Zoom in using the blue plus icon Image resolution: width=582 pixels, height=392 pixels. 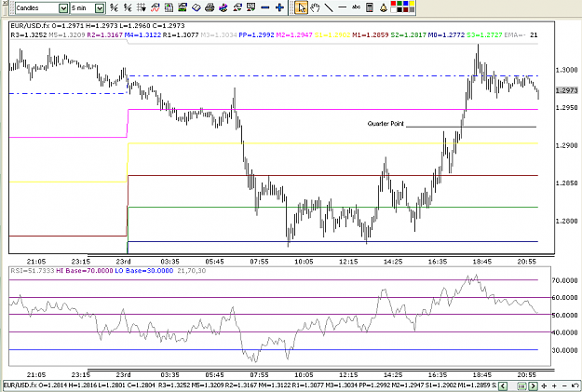click(x=279, y=7)
